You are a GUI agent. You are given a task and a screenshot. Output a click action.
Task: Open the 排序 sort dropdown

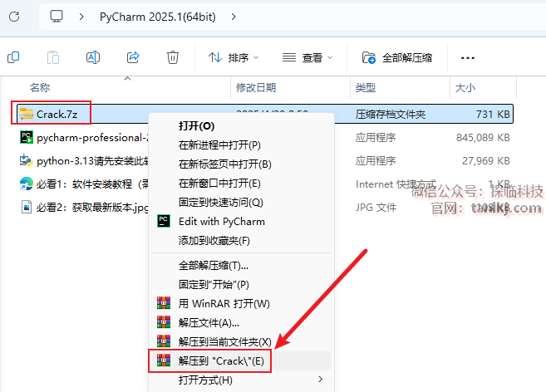(x=234, y=58)
